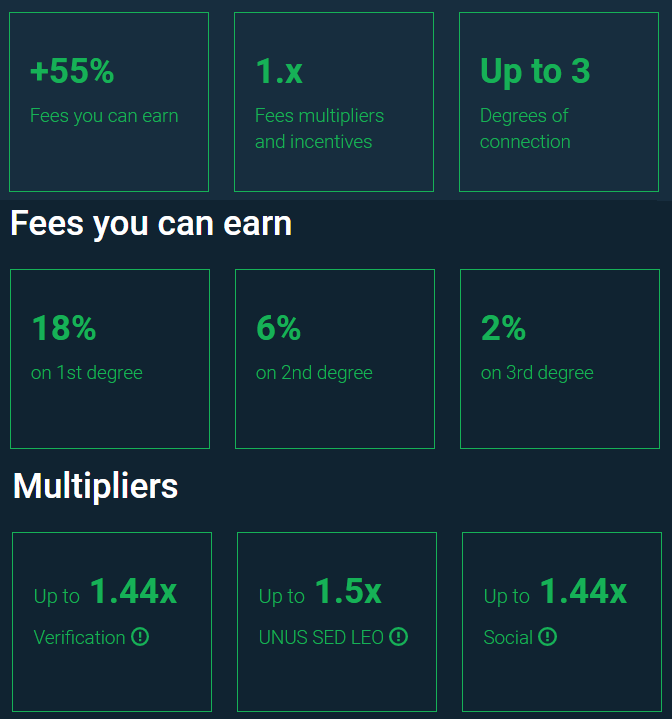Select the +55% fees card

coord(109,102)
